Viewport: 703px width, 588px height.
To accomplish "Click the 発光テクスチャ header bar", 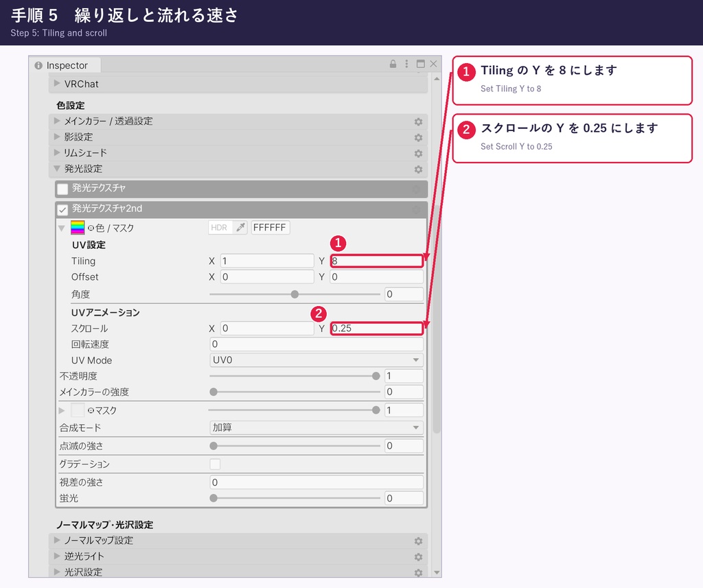I will click(x=241, y=189).
